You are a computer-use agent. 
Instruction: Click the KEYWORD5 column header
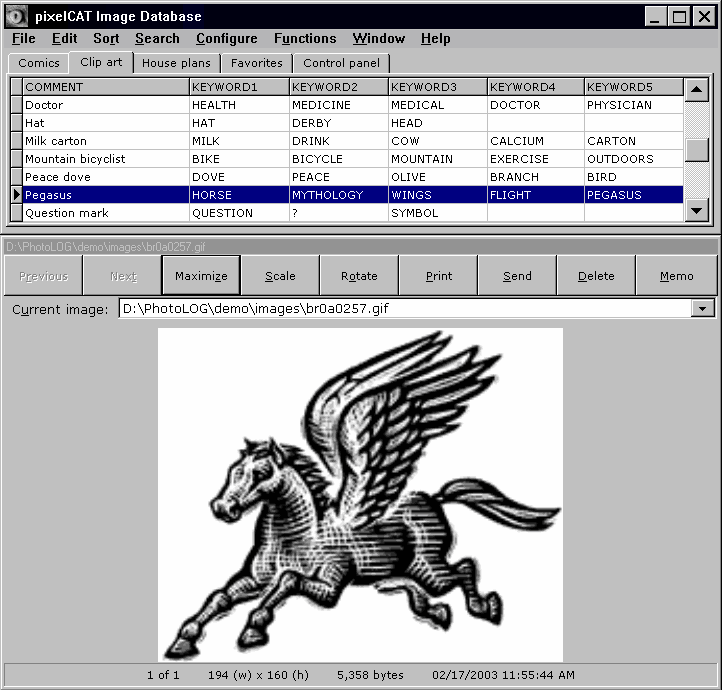click(634, 87)
